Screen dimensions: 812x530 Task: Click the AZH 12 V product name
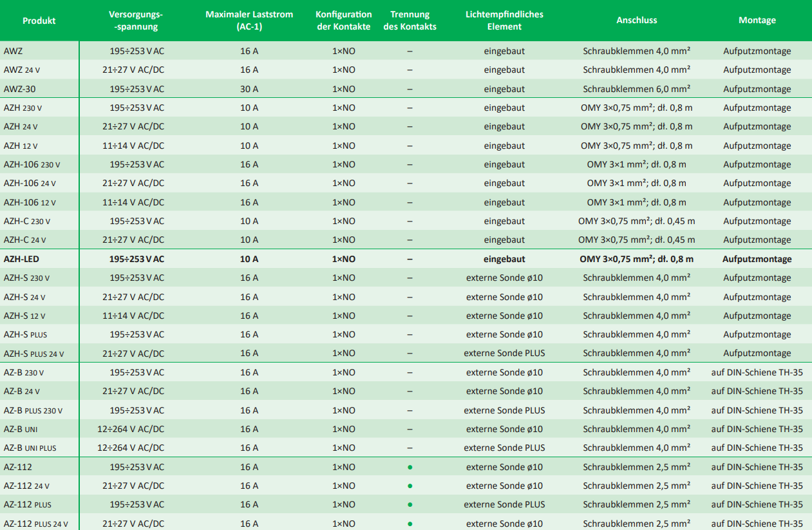(x=21, y=146)
